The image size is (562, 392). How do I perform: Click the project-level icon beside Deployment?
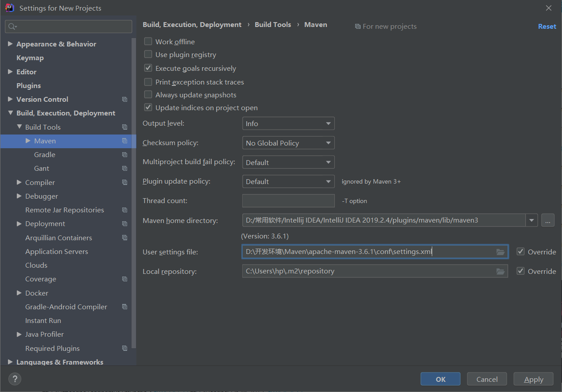tap(124, 224)
